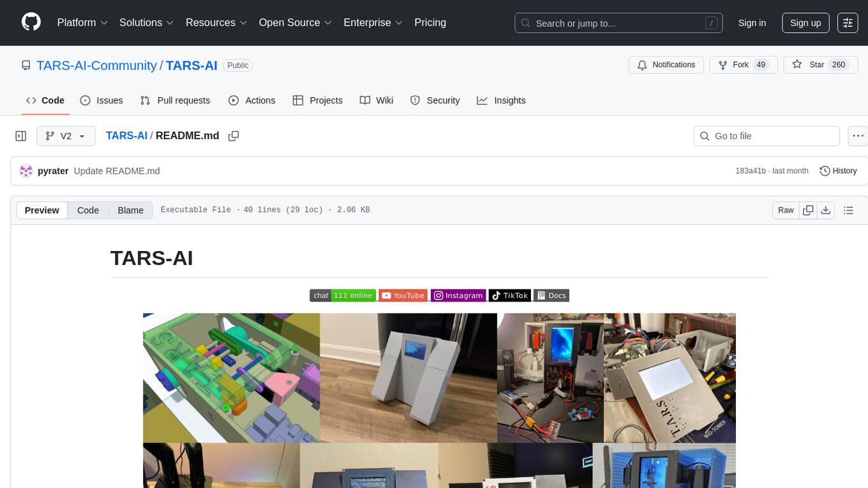The image size is (868, 488).
Task: Open the Issues tab
Action: 101,100
